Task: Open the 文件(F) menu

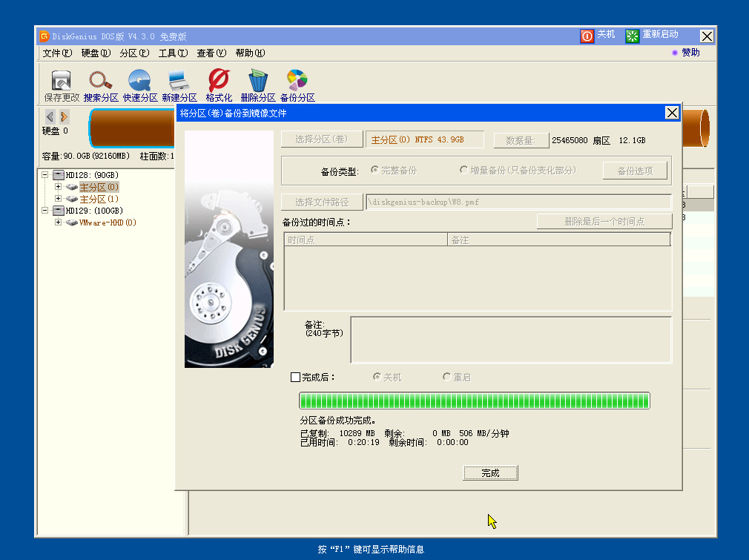Action: click(57, 53)
